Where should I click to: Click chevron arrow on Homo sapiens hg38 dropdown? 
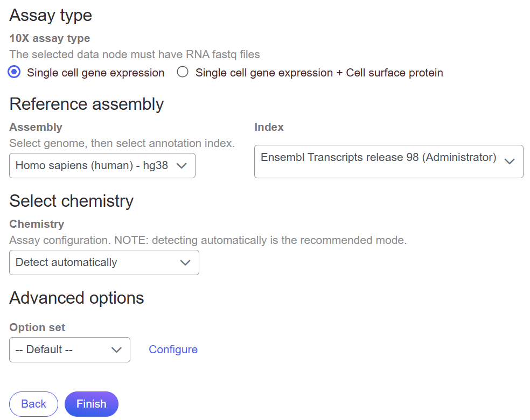[182, 166]
